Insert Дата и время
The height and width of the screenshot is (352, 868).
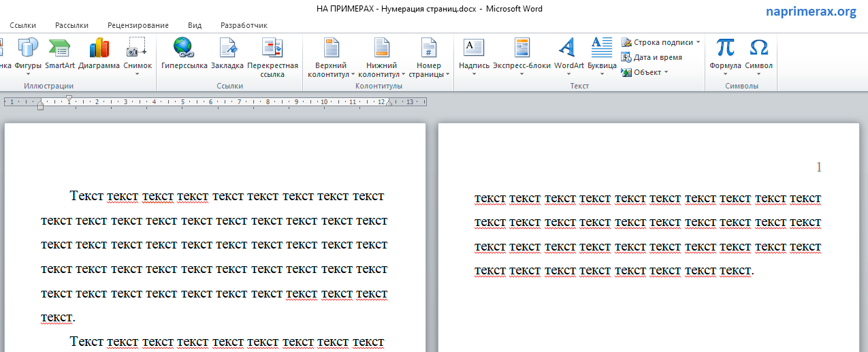[x=652, y=57]
